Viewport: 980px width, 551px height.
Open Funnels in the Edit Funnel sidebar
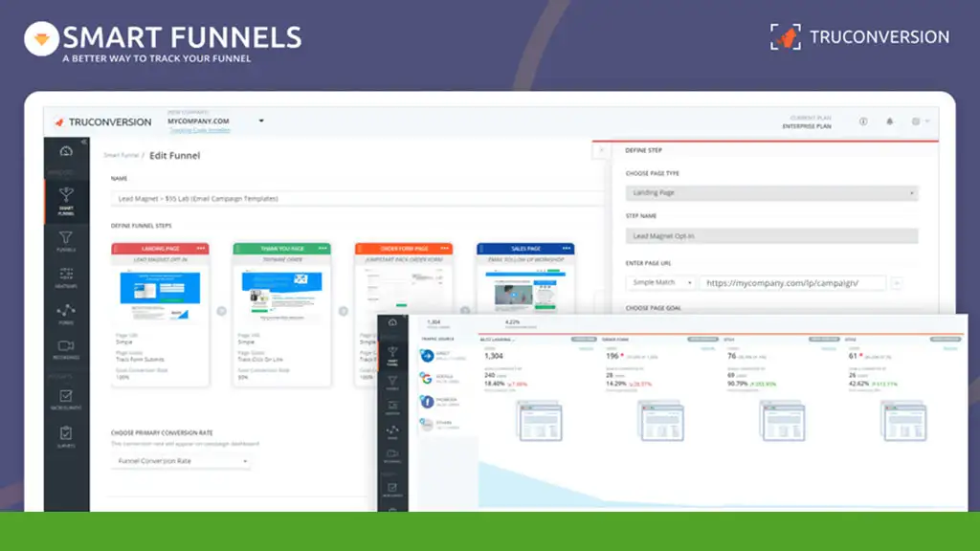click(66, 241)
